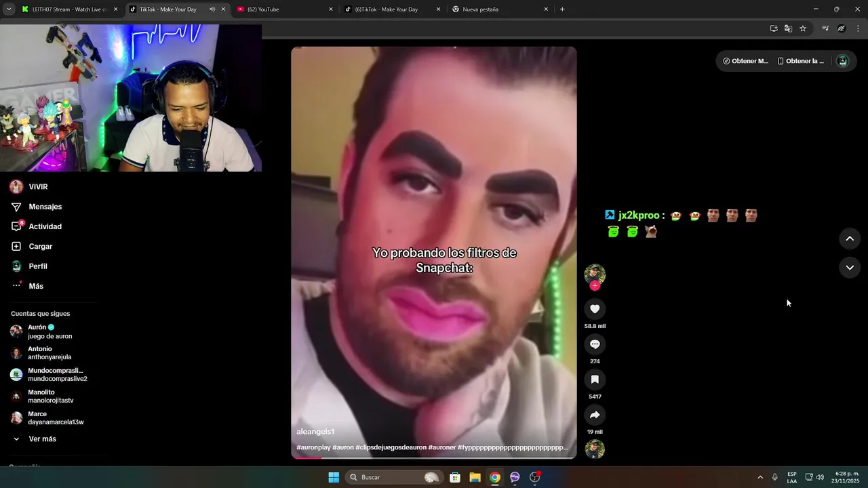
Task: Go to the next video with down arrow
Action: pos(850,268)
